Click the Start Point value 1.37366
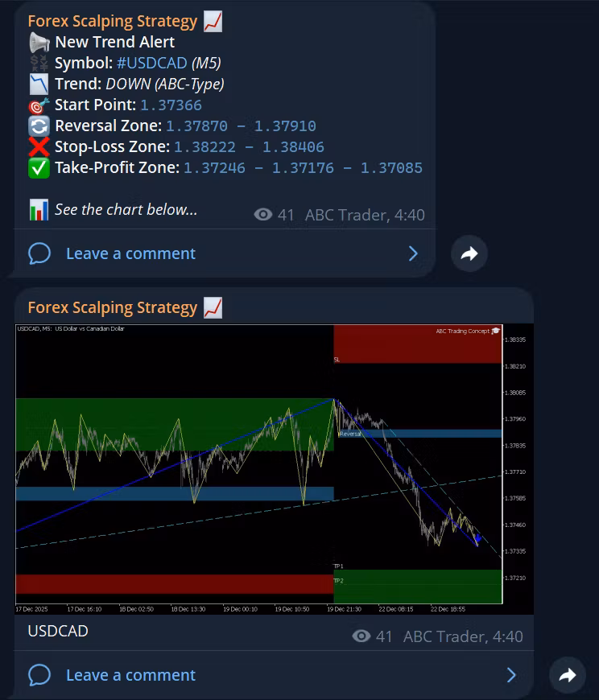 tap(171, 105)
